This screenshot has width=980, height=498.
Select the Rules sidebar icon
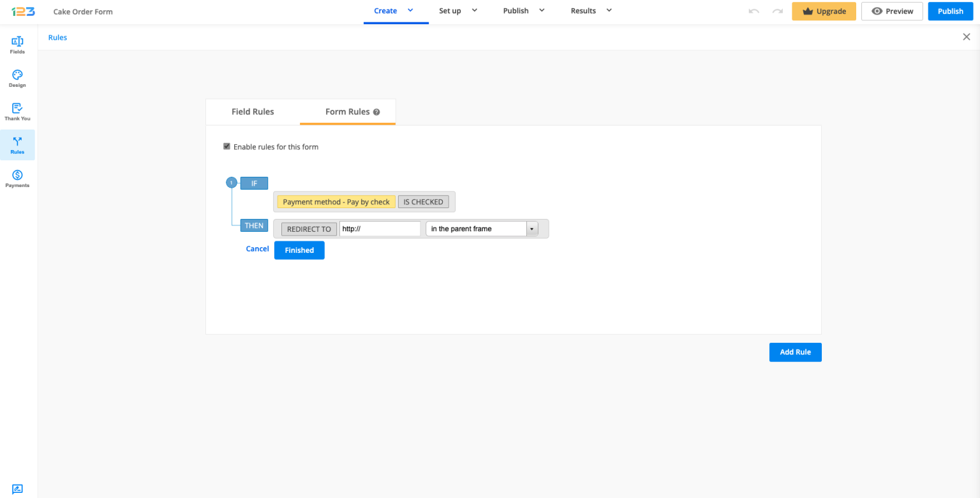coord(17,145)
